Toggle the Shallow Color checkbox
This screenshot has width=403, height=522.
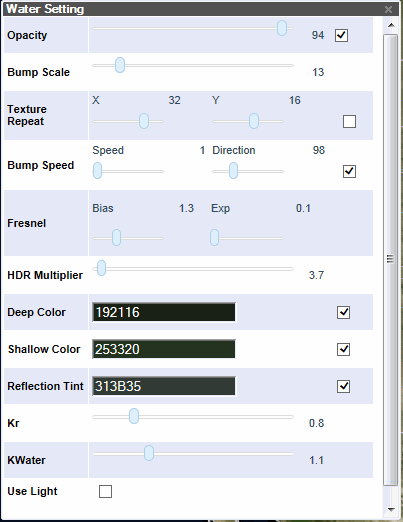(343, 349)
